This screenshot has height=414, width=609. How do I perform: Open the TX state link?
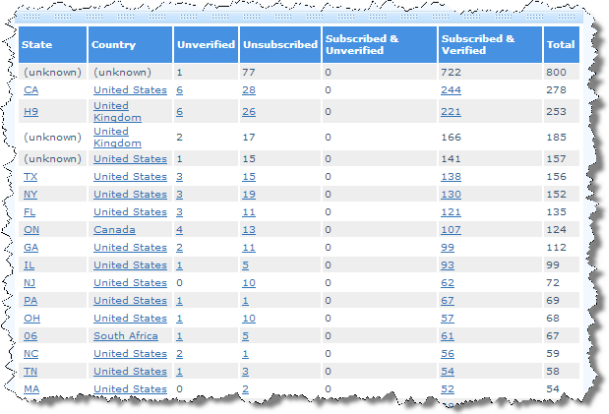point(31,177)
